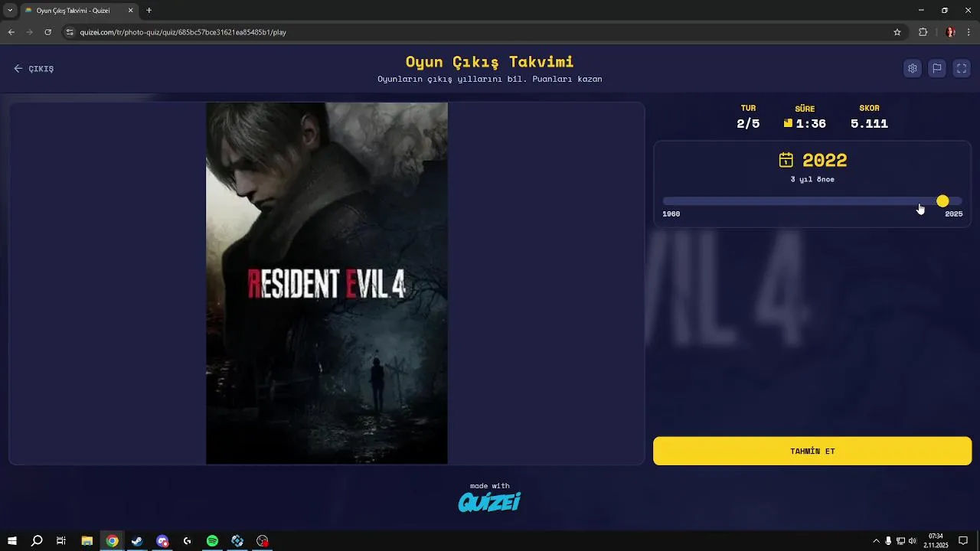The height and width of the screenshot is (551, 980).
Task: Open File Explorer from taskbar
Action: click(87, 541)
